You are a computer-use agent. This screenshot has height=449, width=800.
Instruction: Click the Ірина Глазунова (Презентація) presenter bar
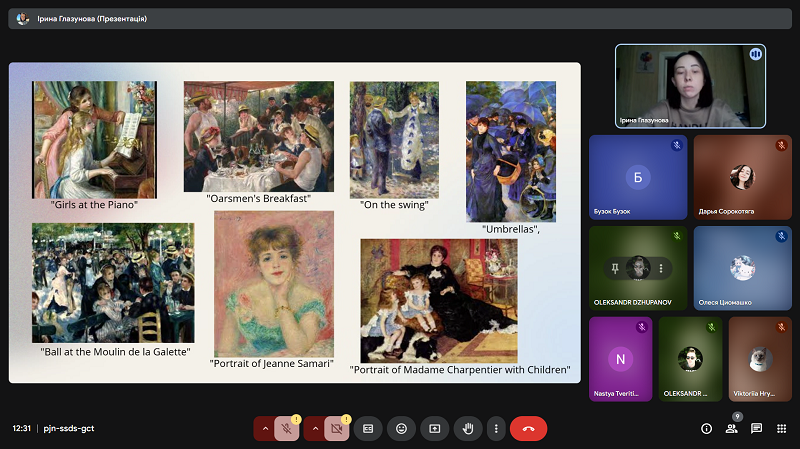pos(400,18)
